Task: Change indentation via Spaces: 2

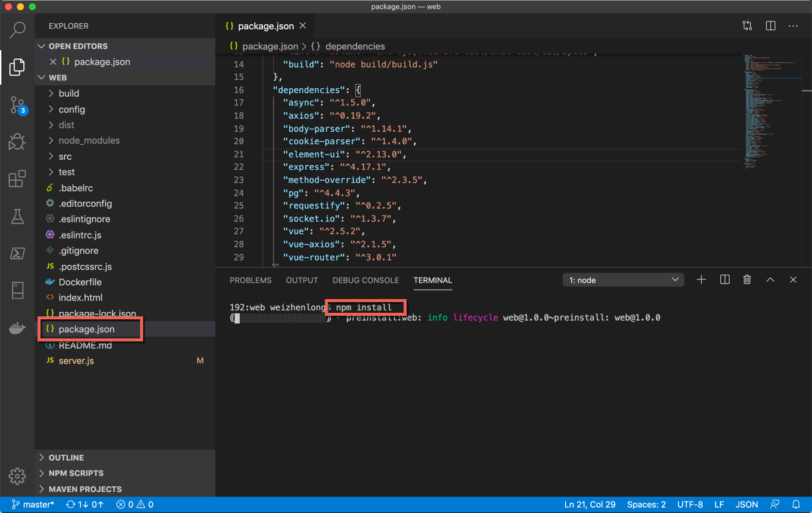Action: [646, 504]
